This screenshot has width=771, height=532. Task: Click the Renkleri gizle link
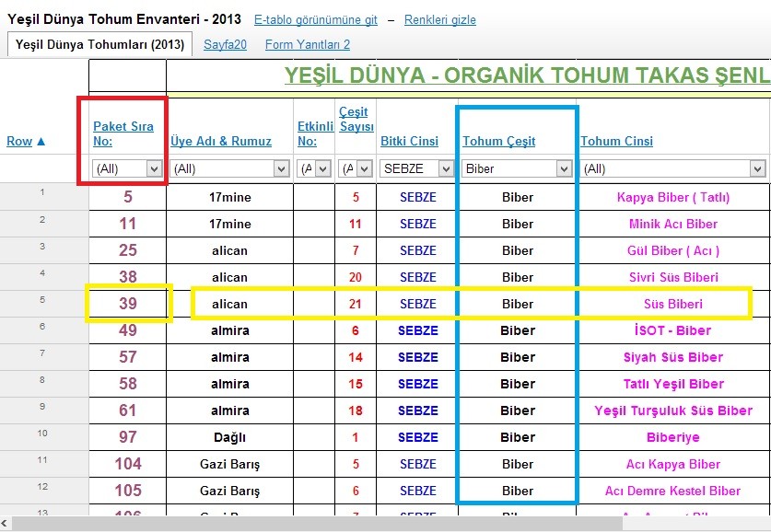(x=439, y=19)
